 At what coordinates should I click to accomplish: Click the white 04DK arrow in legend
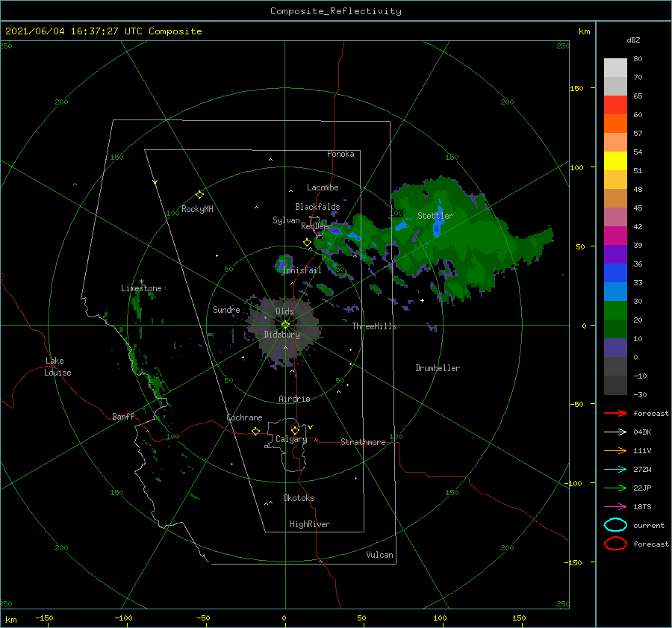(x=615, y=432)
